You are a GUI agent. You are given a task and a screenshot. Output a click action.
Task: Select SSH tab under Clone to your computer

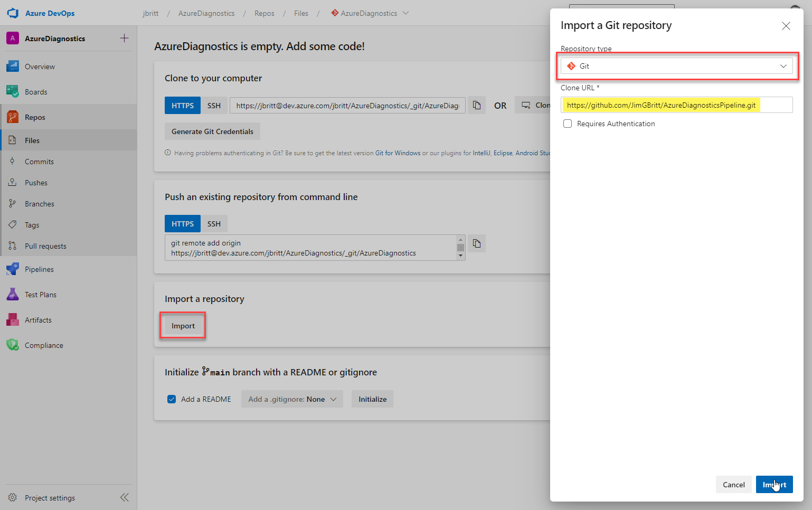coord(214,106)
